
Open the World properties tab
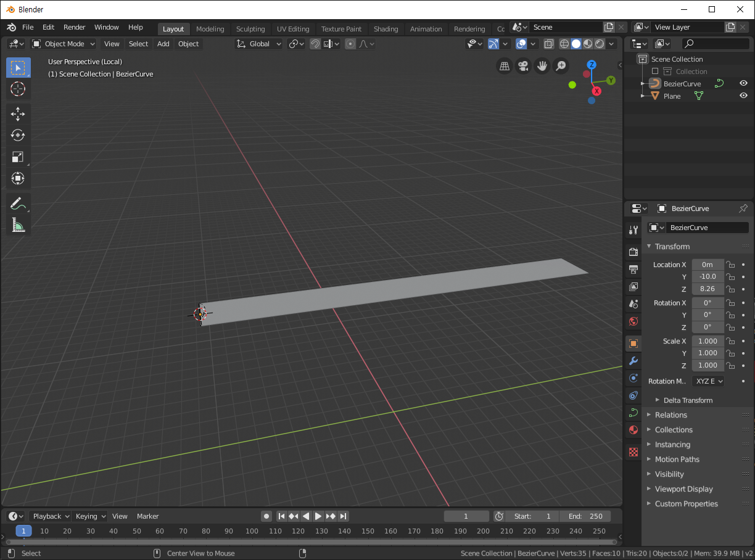click(x=633, y=321)
